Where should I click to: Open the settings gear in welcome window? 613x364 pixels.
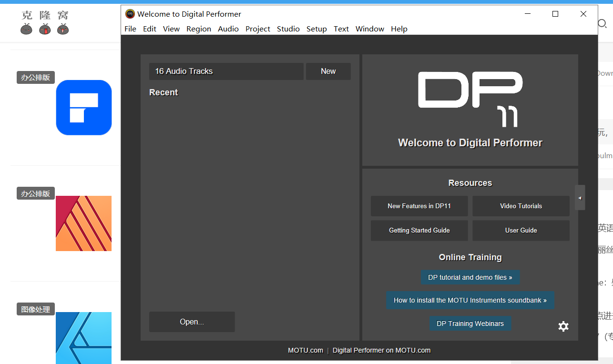click(x=563, y=326)
